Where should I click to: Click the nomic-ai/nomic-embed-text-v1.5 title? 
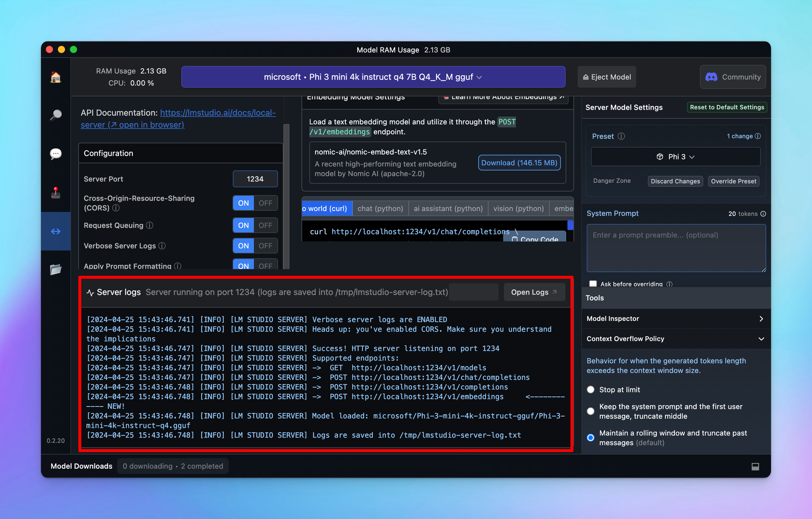point(371,152)
